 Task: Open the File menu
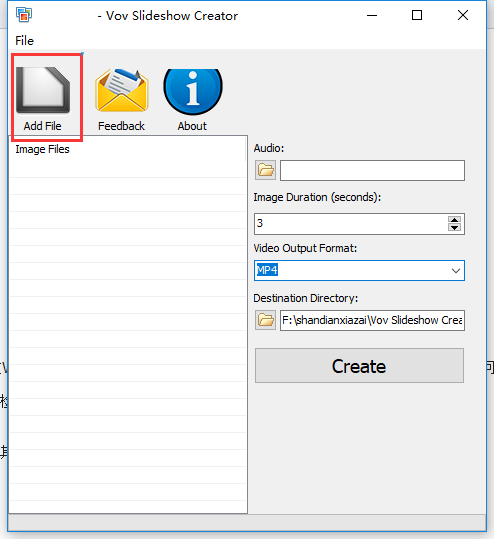[24, 41]
